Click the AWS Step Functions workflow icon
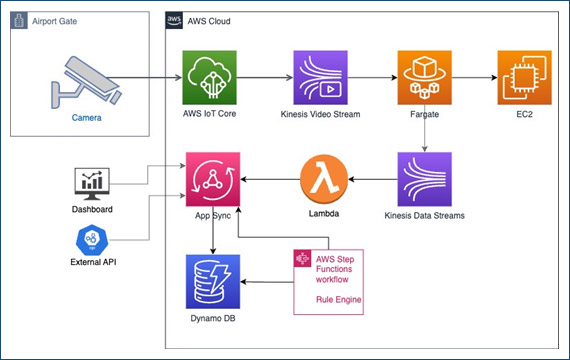Screen dimensions: 570x360 (x=302, y=259)
